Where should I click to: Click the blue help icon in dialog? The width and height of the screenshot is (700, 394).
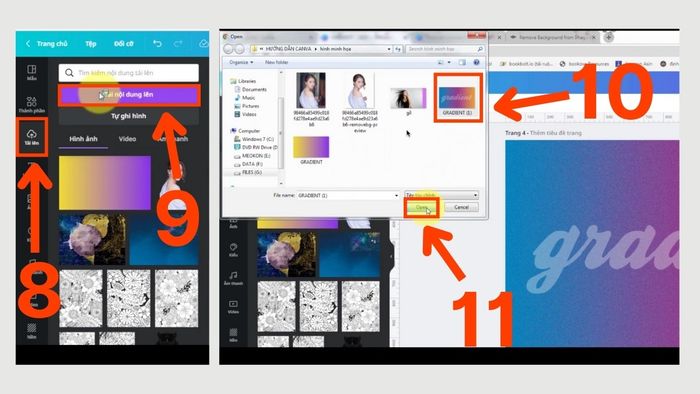476,62
